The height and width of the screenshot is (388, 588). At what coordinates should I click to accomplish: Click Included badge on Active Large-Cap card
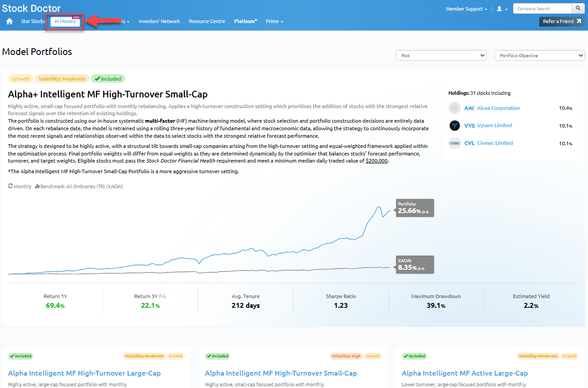pos(414,356)
